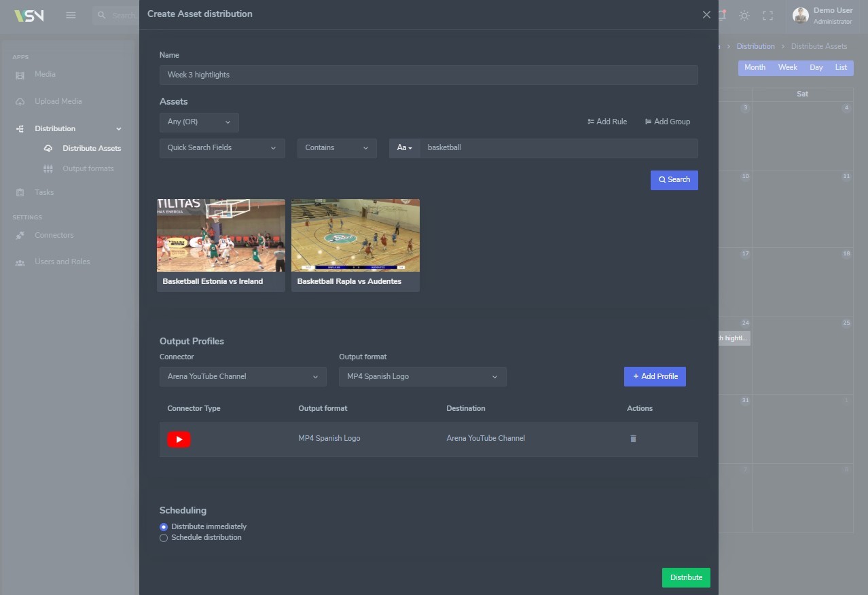Click the YouTube connector type icon
This screenshot has width=868, height=595.
179,439
